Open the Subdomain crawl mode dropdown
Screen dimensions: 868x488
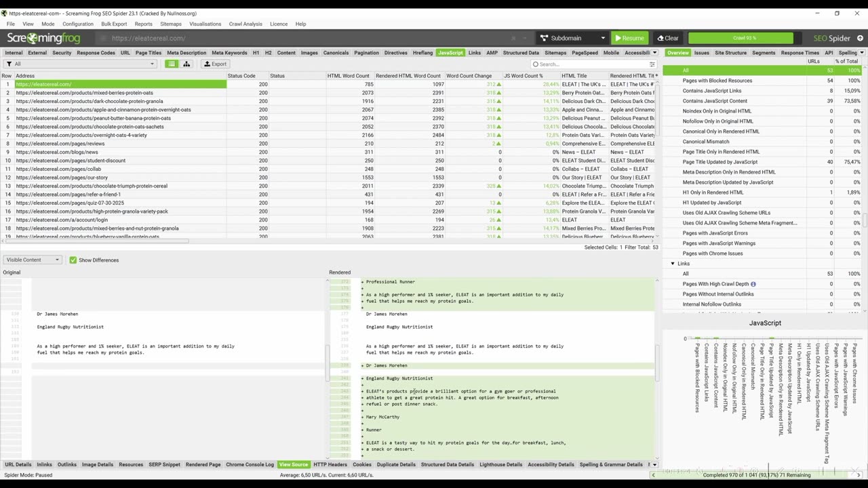(572, 38)
